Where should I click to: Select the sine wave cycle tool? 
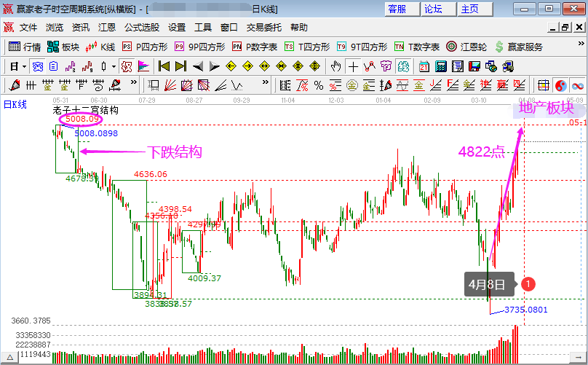click(x=402, y=86)
